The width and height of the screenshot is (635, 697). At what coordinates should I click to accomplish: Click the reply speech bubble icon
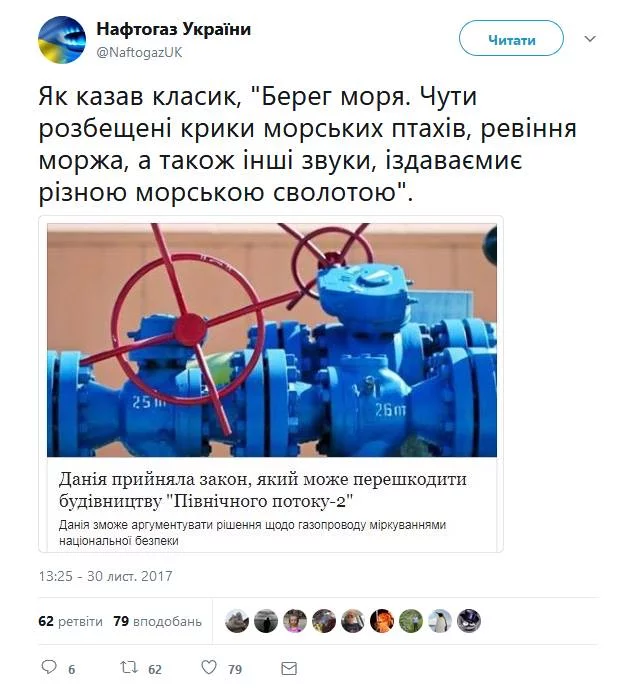[x=49, y=667]
